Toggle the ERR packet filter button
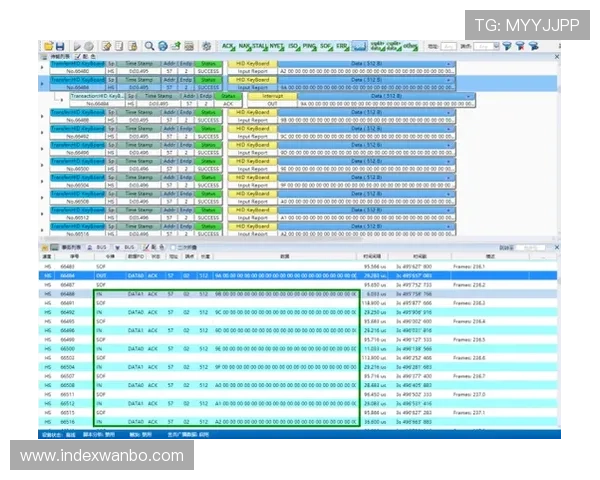Image resolution: width=600 pixels, height=480 pixels. pos(344,47)
